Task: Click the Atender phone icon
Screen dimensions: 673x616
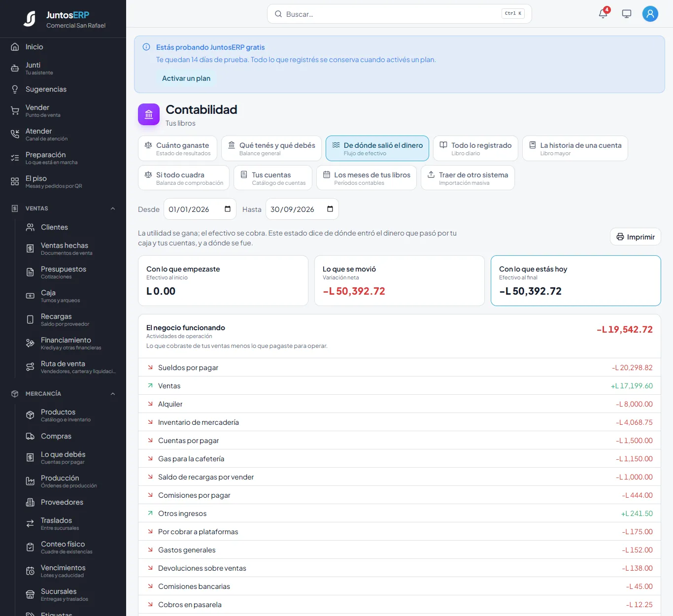Action: click(x=15, y=135)
